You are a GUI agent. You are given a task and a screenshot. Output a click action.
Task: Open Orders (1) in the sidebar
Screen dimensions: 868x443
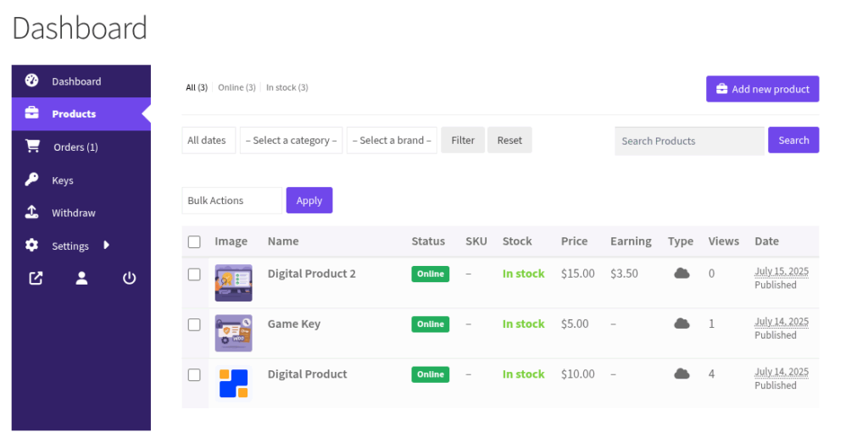(x=81, y=147)
